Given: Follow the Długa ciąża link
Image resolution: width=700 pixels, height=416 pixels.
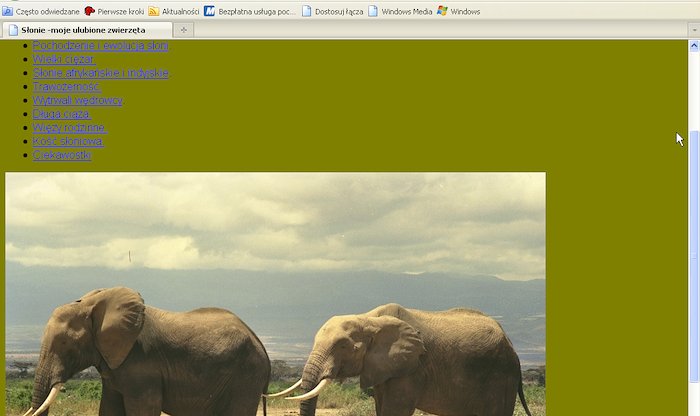Looking at the screenshot, I should (62, 114).
